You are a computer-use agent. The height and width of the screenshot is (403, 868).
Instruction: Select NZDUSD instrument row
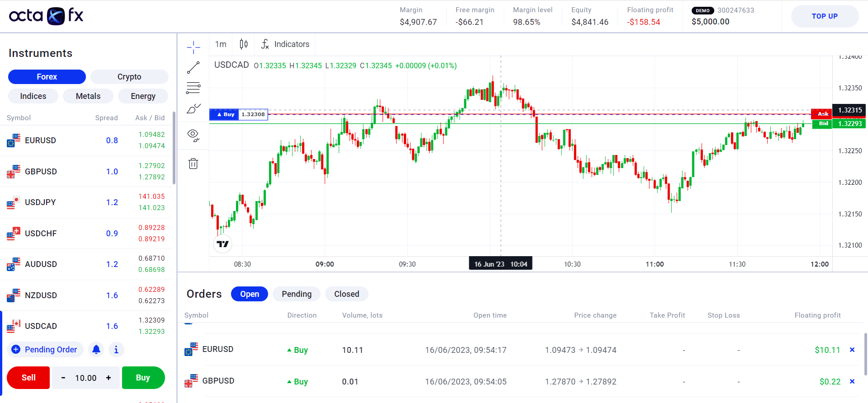86,295
